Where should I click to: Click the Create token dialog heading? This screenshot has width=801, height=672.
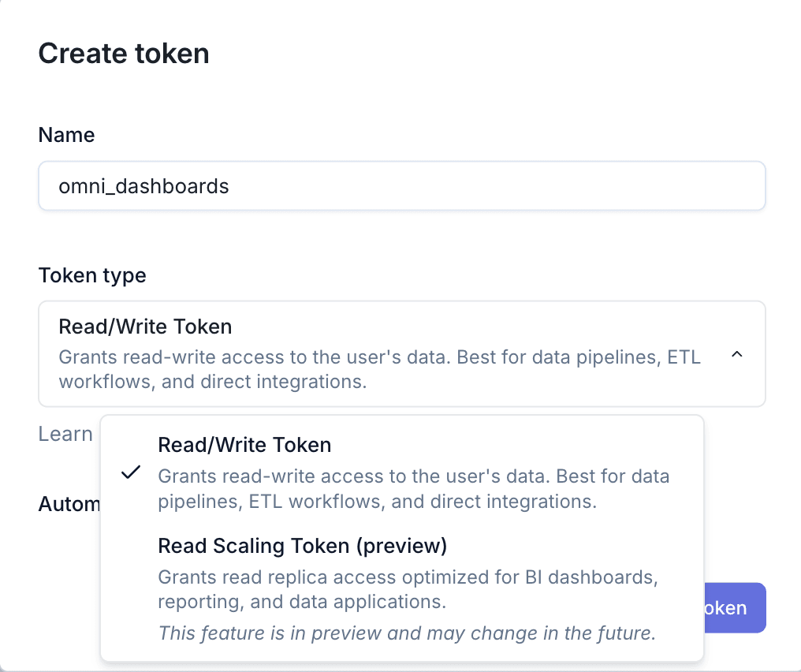coord(124,53)
